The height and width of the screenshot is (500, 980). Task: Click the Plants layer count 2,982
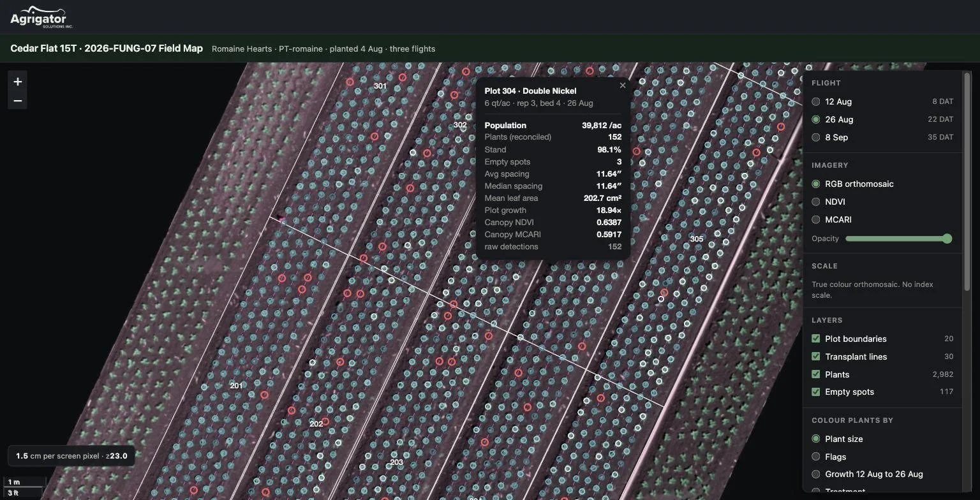click(x=943, y=374)
